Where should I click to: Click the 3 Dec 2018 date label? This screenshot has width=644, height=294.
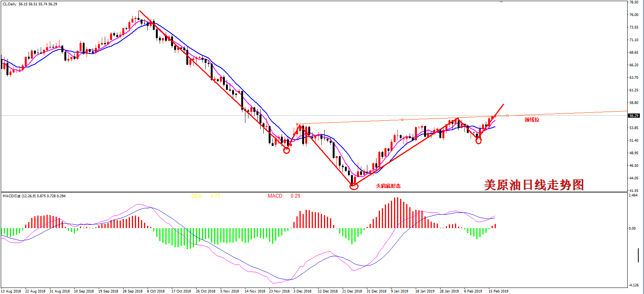click(x=302, y=291)
